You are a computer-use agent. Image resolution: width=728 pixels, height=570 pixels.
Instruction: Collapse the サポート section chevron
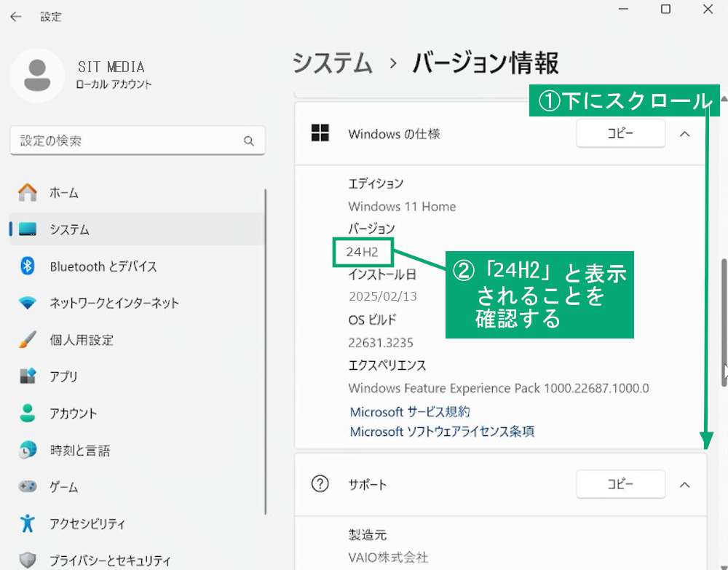tap(685, 485)
